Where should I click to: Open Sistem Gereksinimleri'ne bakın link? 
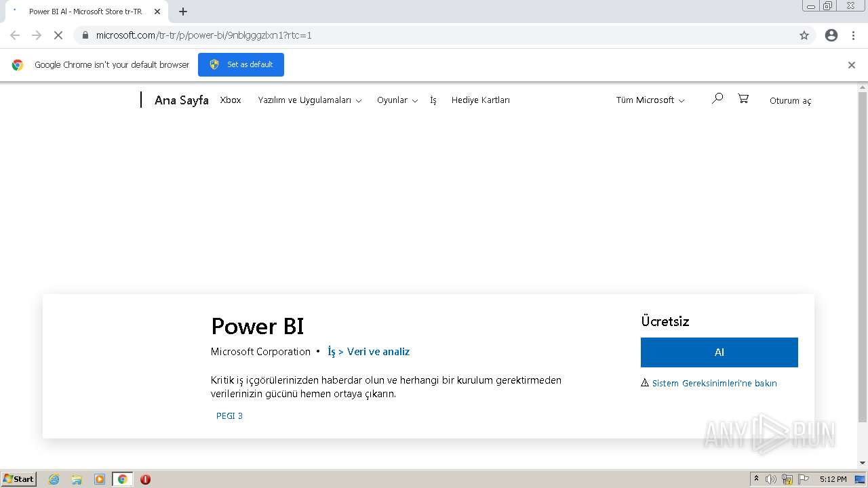pyautogui.click(x=715, y=383)
